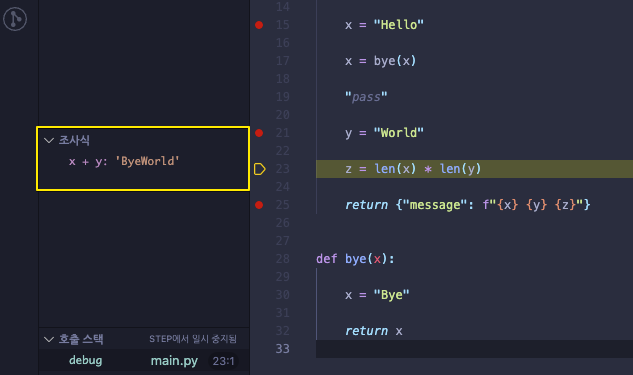Toggle the breakpoint on line 25
This screenshot has height=375, width=633.
(259, 205)
